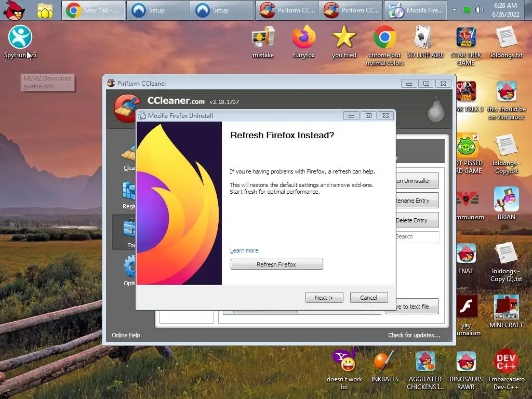This screenshot has height=399, width=532.
Task: Click the Refresh Firefox button
Action: pos(276,264)
